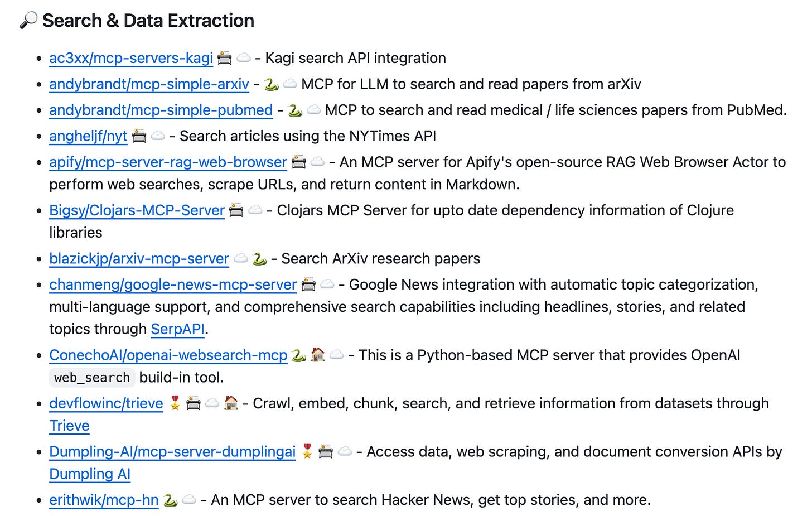Viewport: 812px width, 516px height.
Task: Click cloud icon beside google-news-mcp-server
Action: click(327, 284)
